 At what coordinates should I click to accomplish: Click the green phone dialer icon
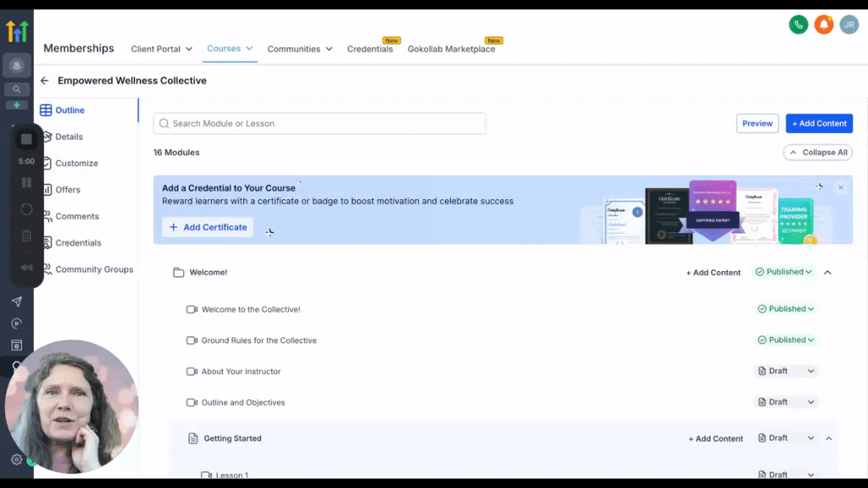[798, 25]
